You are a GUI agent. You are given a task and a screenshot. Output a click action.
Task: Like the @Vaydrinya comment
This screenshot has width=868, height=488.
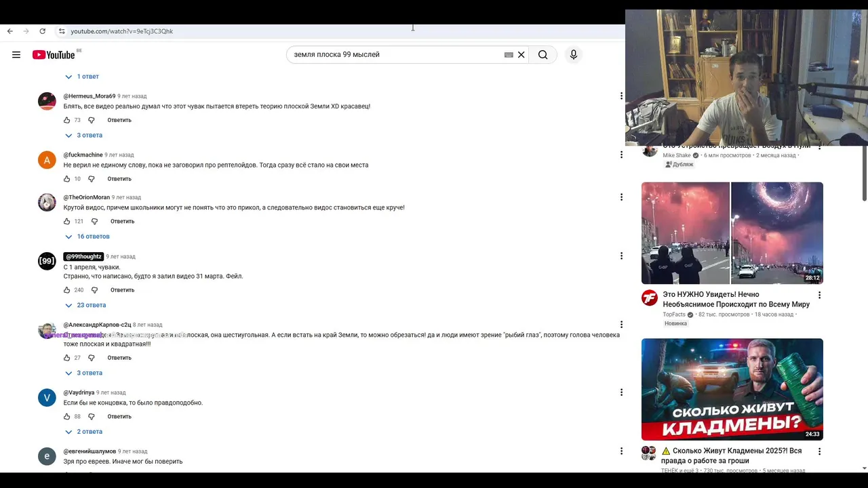pyautogui.click(x=67, y=417)
